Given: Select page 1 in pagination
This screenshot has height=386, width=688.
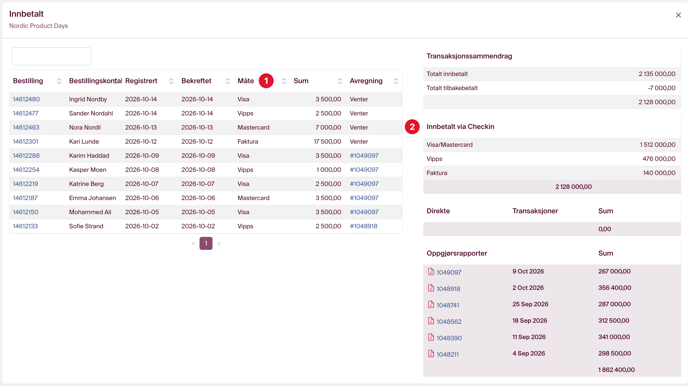Looking at the screenshot, I should (206, 243).
